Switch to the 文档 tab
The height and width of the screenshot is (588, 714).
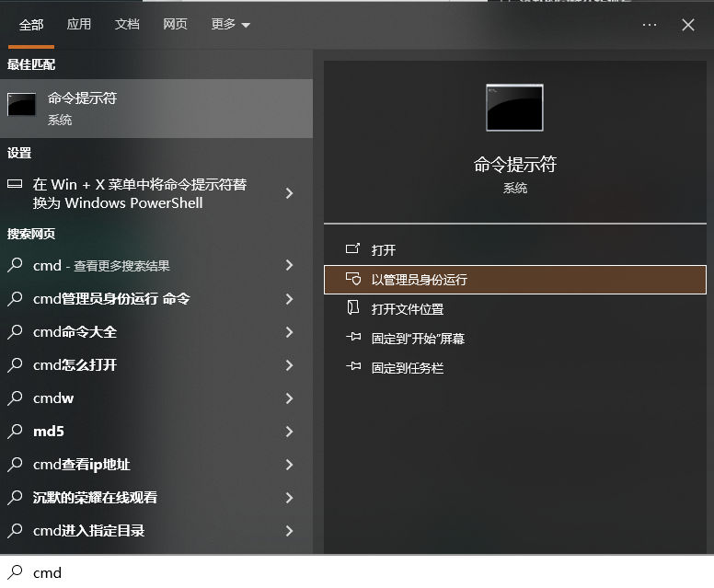127,24
